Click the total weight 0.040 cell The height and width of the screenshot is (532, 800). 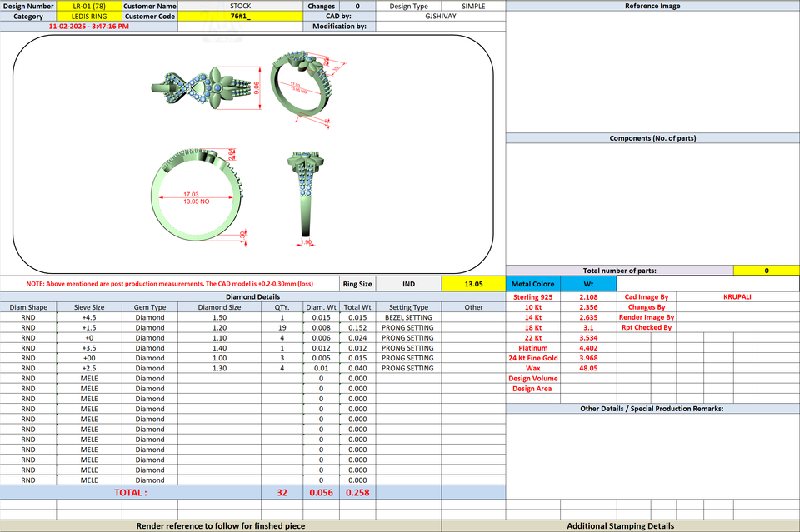[x=357, y=369]
